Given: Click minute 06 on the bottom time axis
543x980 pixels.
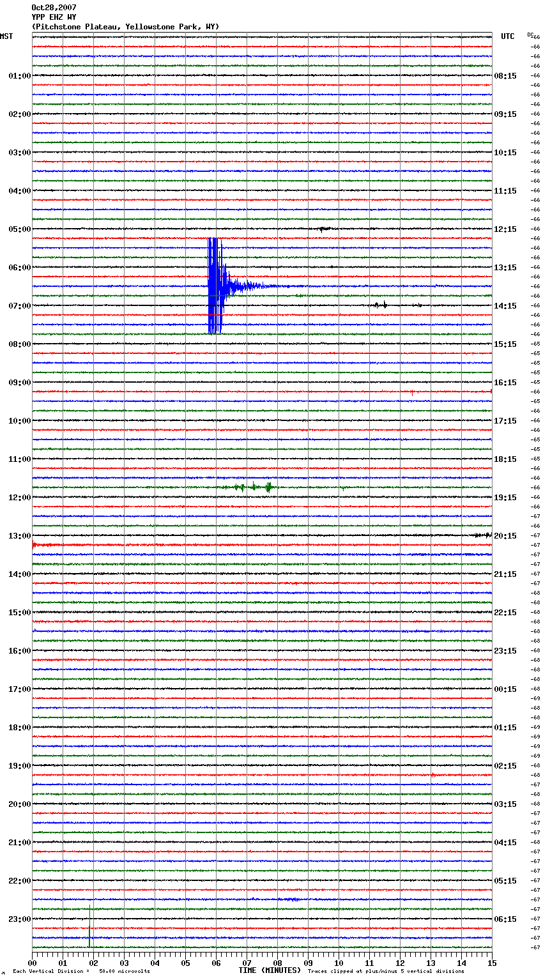Looking at the screenshot, I should point(216,962).
